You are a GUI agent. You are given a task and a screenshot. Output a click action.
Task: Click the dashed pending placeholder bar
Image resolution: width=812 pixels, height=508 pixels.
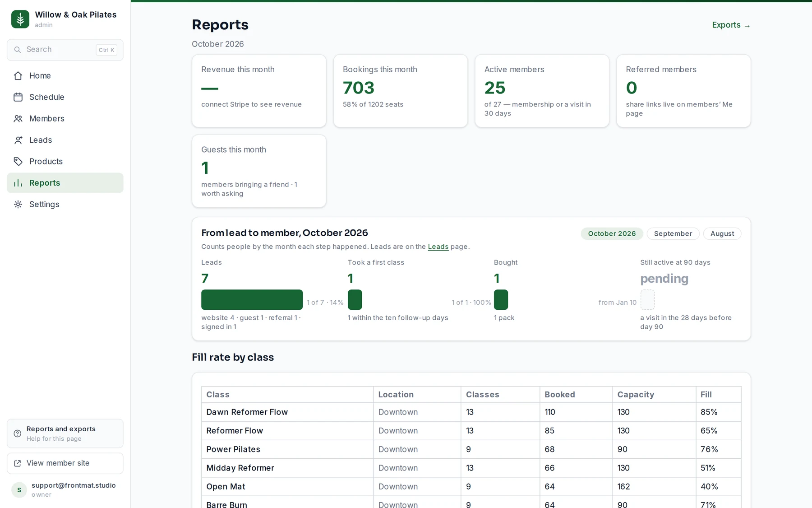[x=647, y=300]
